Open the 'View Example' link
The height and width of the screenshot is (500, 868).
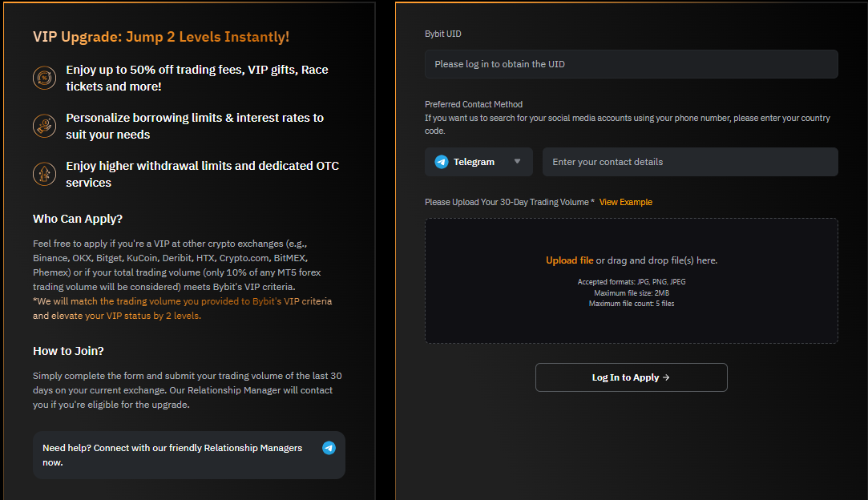pos(625,202)
